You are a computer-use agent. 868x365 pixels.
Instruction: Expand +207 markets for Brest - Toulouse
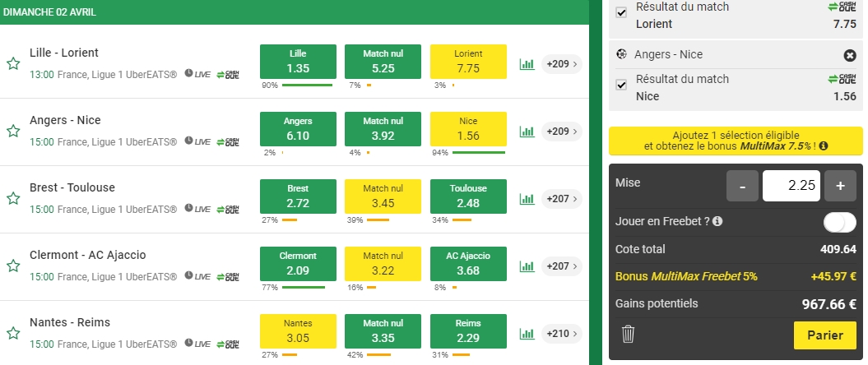(x=562, y=198)
